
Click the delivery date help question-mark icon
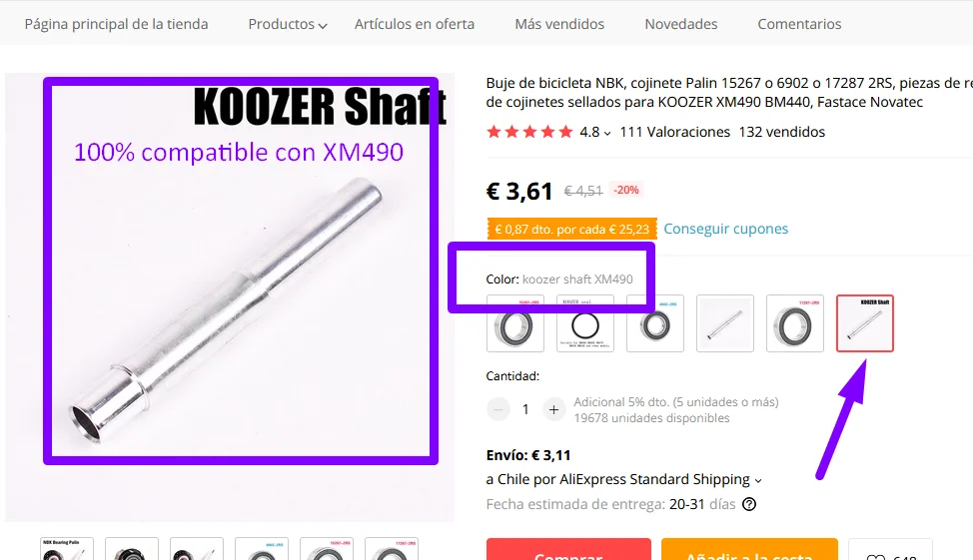pyautogui.click(x=749, y=504)
